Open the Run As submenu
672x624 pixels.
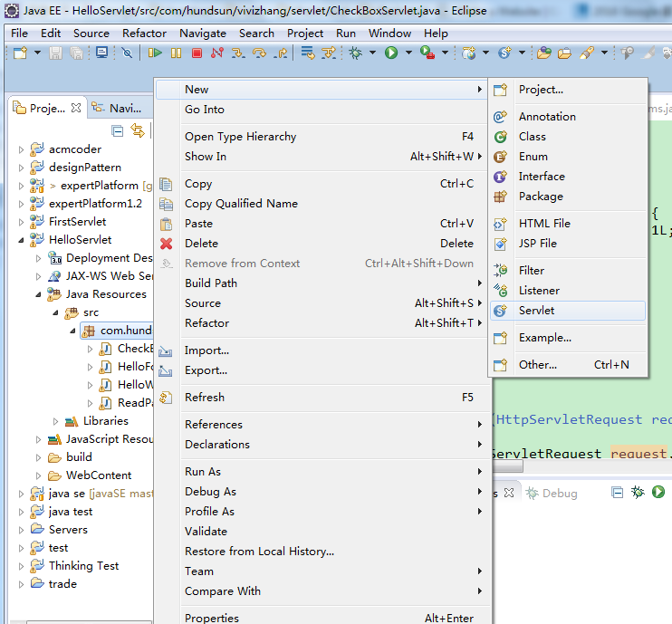tap(322, 472)
